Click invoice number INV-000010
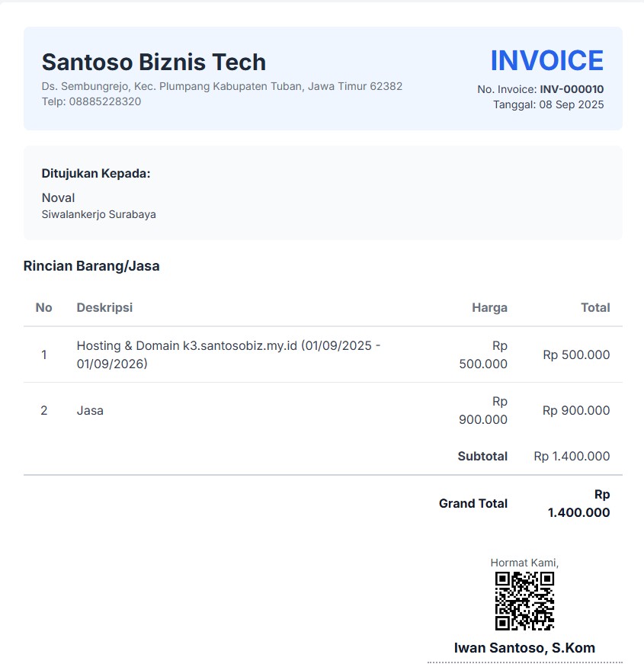Image resolution: width=644 pixels, height=664 pixels. (x=572, y=89)
